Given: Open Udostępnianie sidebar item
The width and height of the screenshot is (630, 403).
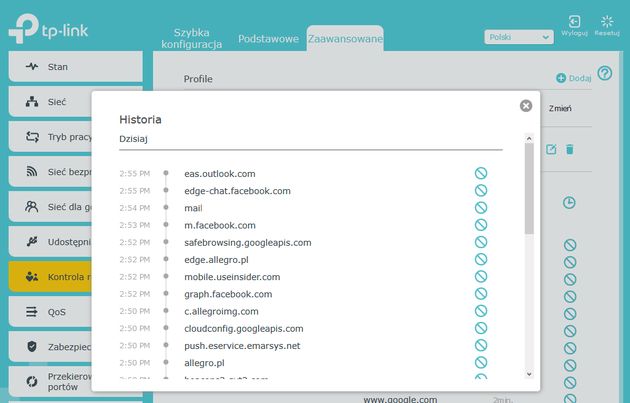Looking at the screenshot, I should (x=50, y=242).
